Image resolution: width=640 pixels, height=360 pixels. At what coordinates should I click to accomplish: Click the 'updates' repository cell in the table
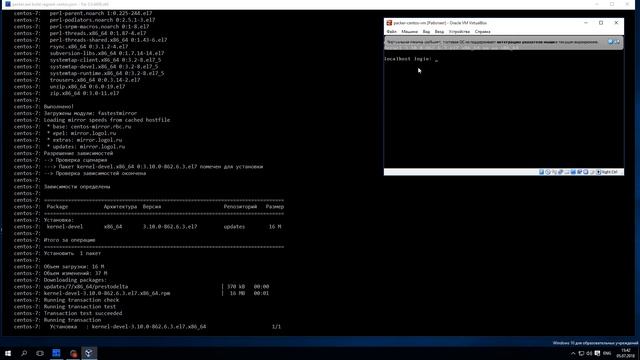(234, 227)
